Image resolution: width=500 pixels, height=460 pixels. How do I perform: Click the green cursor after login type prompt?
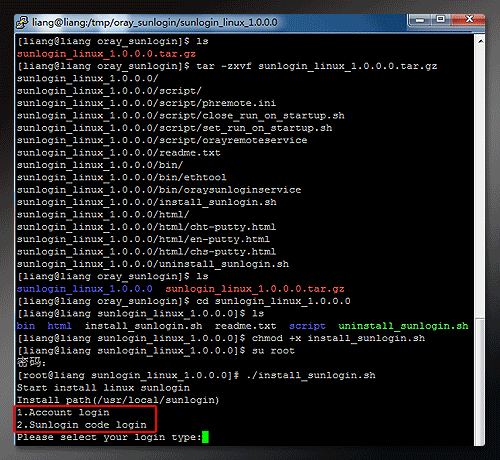pyautogui.click(x=205, y=437)
